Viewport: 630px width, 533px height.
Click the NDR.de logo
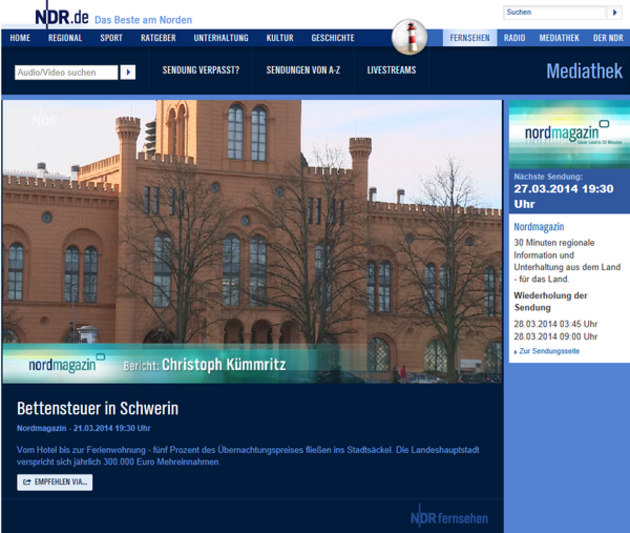61,16
